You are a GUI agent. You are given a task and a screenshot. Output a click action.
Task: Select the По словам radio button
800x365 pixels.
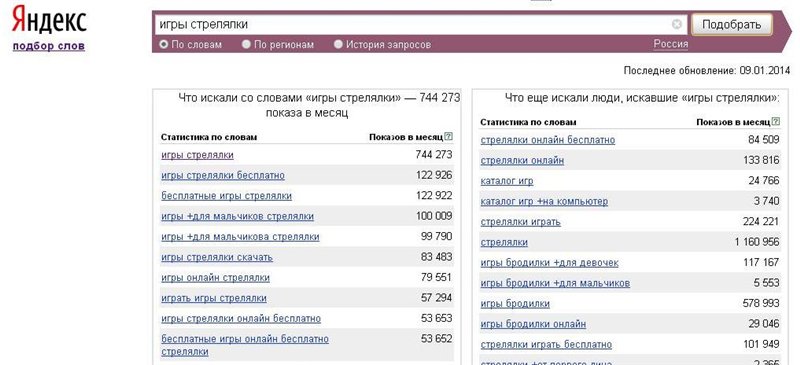[163, 44]
